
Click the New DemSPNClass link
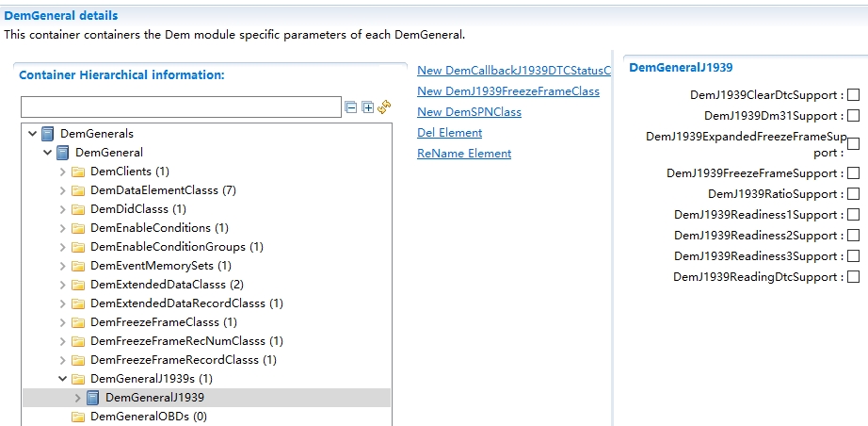pyautogui.click(x=469, y=112)
